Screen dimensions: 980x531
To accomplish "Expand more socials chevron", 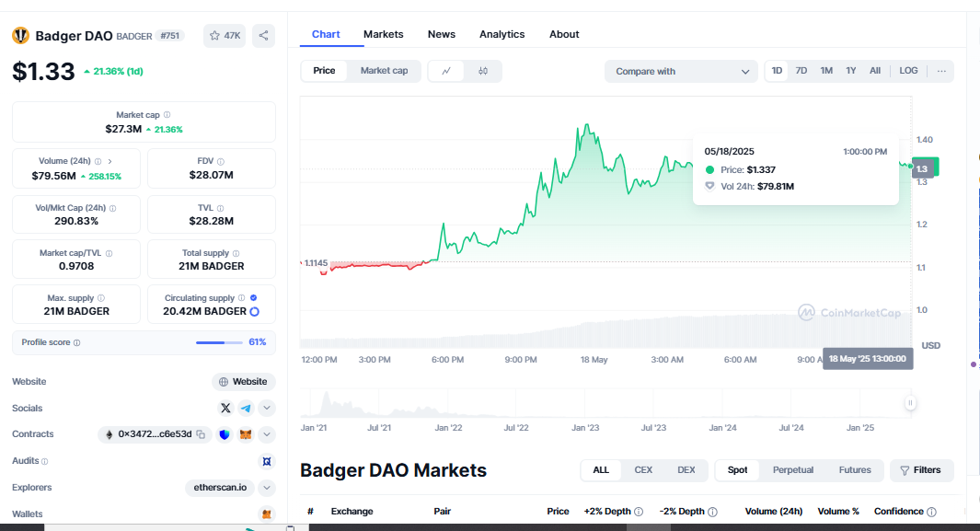I will (x=267, y=408).
